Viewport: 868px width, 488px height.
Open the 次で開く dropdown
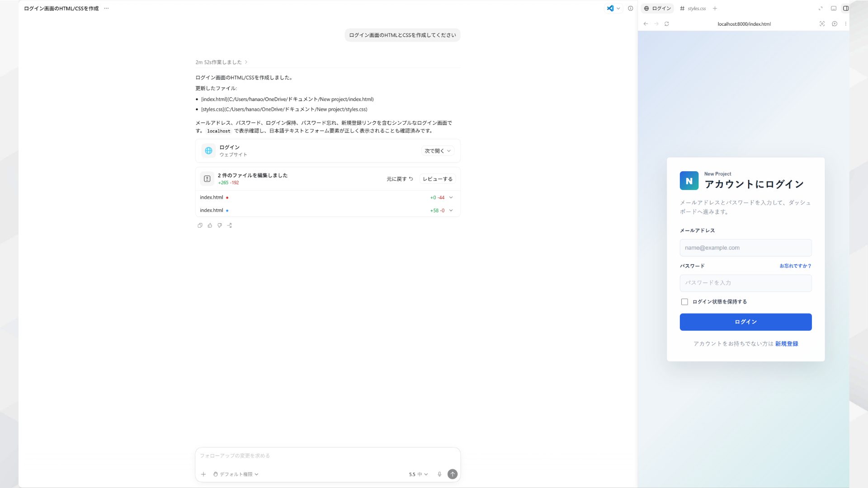pyautogui.click(x=437, y=151)
